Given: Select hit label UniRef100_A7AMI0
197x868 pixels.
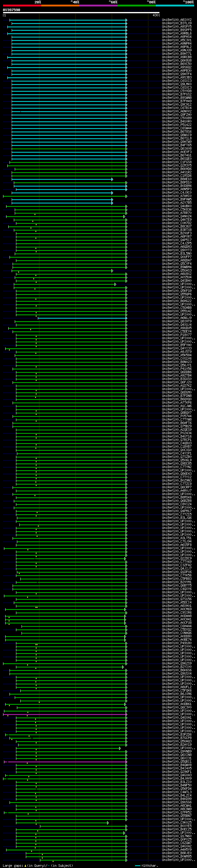Looking at the screenshot, I should 177,196.
